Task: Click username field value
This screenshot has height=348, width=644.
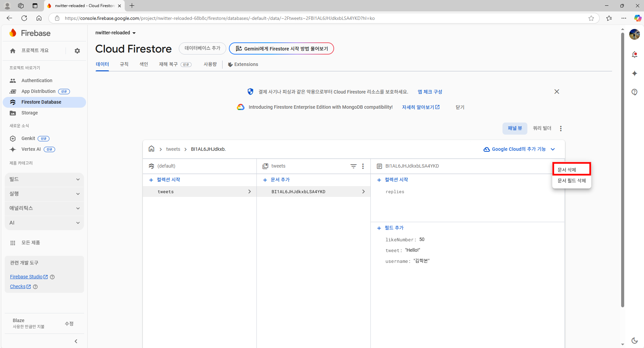Action: pos(421,261)
